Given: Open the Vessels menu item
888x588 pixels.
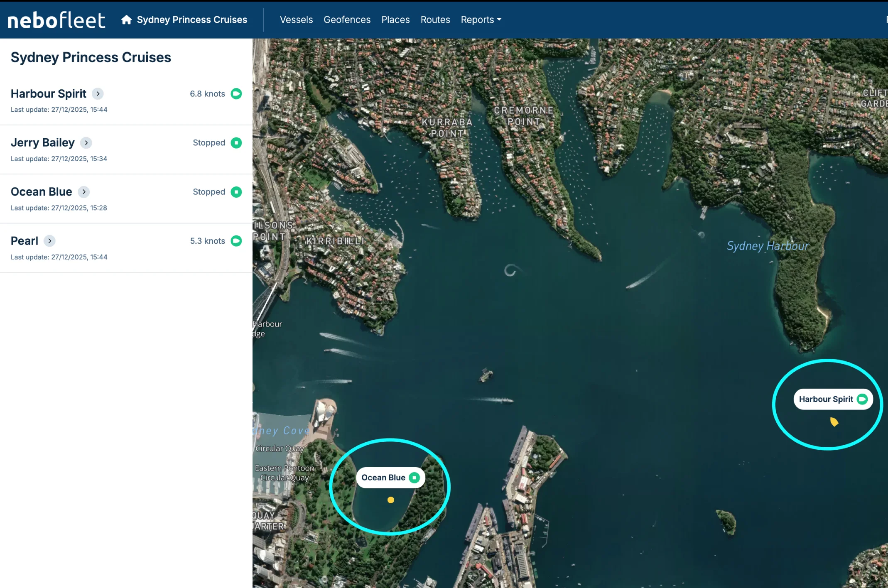Looking at the screenshot, I should (x=296, y=20).
